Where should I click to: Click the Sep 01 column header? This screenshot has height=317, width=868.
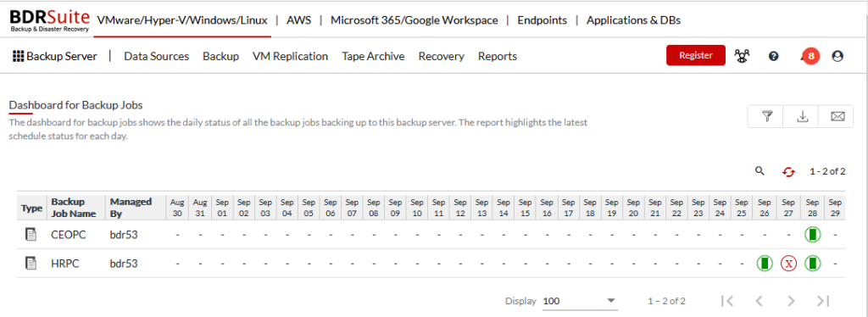pyautogui.click(x=222, y=208)
